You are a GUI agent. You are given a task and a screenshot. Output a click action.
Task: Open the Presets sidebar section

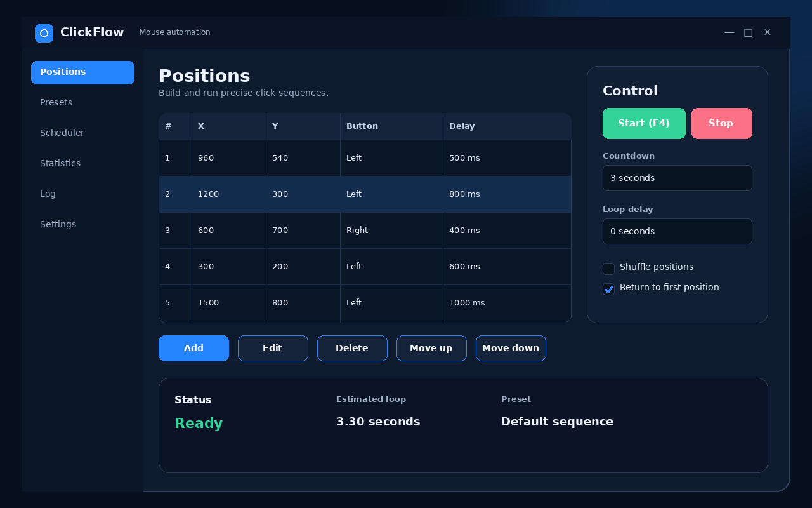[x=82, y=103]
